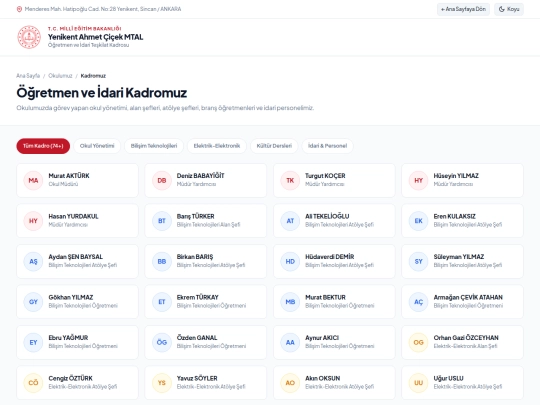The image size is (540, 405).
Task: Click the EY avatar of Ebru YAĞMUR
Action: pyautogui.click(x=33, y=342)
